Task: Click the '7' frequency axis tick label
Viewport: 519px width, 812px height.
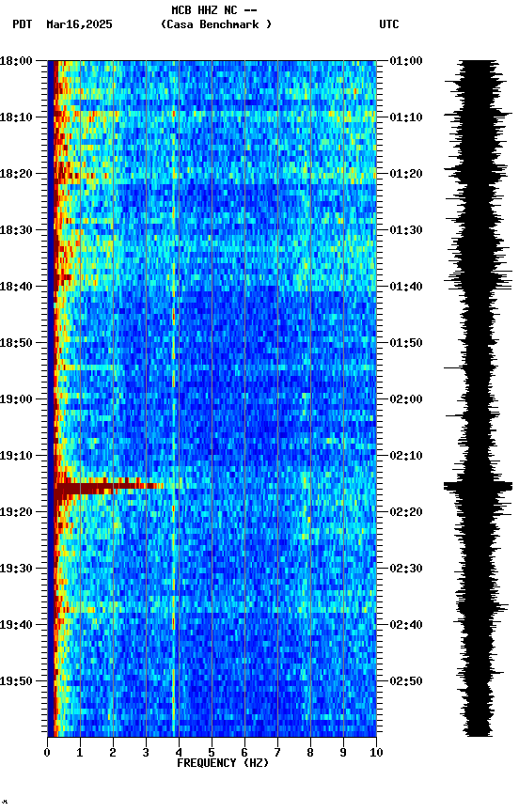Action: tap(277, 753)
